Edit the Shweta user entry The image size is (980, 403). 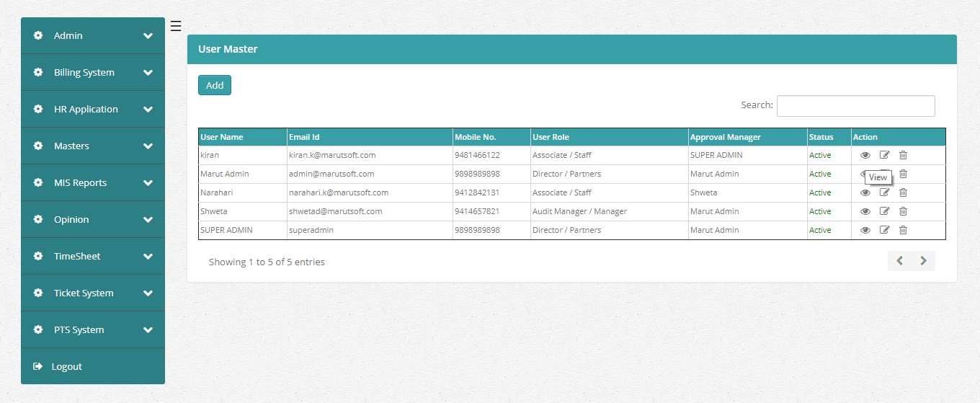pos(884,211)
